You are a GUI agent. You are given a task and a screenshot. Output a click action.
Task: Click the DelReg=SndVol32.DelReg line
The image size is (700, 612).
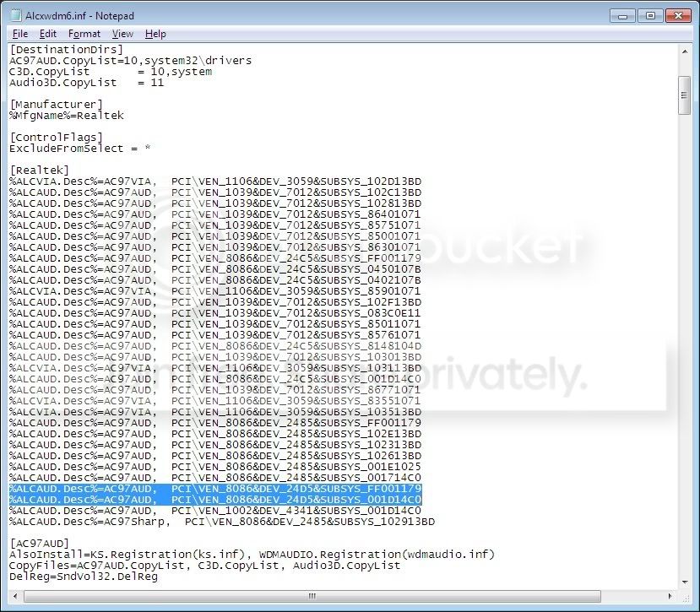(x=84, y=577)
